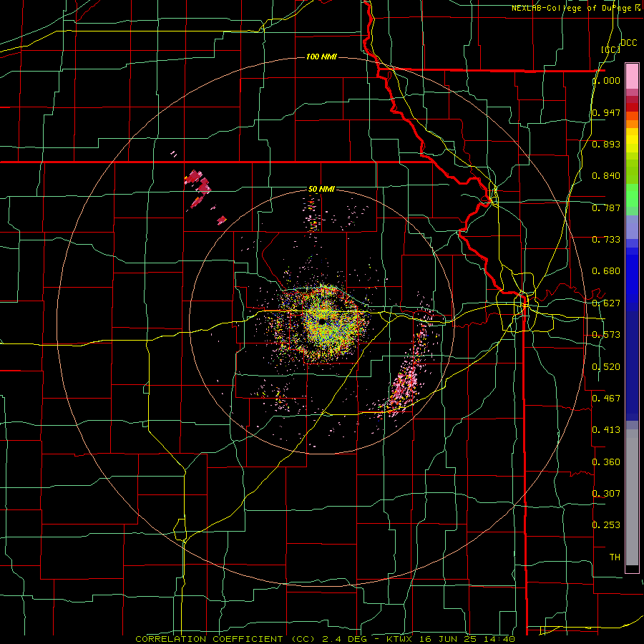Image resolution: width=644 pixels, height=644 pixels.
Task: Click the 0.413 legend value
Action: pyautogui.click(x=606, y=430)
